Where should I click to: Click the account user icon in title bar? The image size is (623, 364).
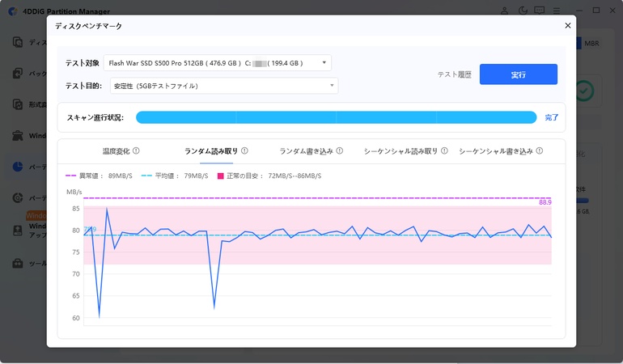point(505,11)
